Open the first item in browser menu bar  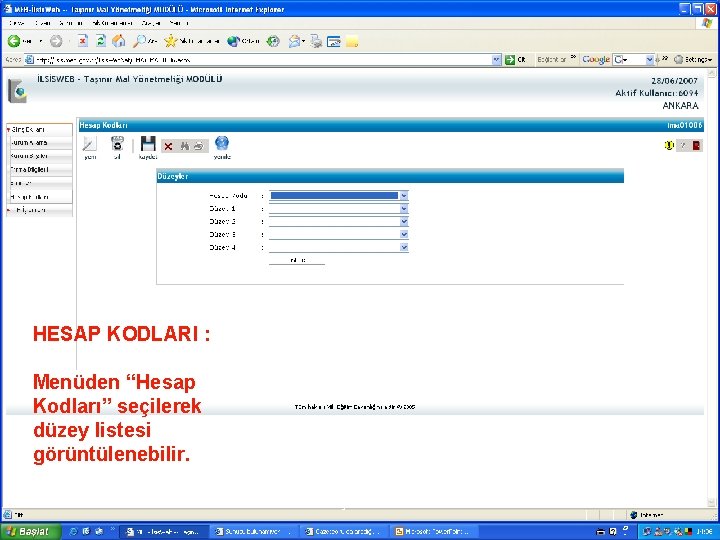[17, 22]
